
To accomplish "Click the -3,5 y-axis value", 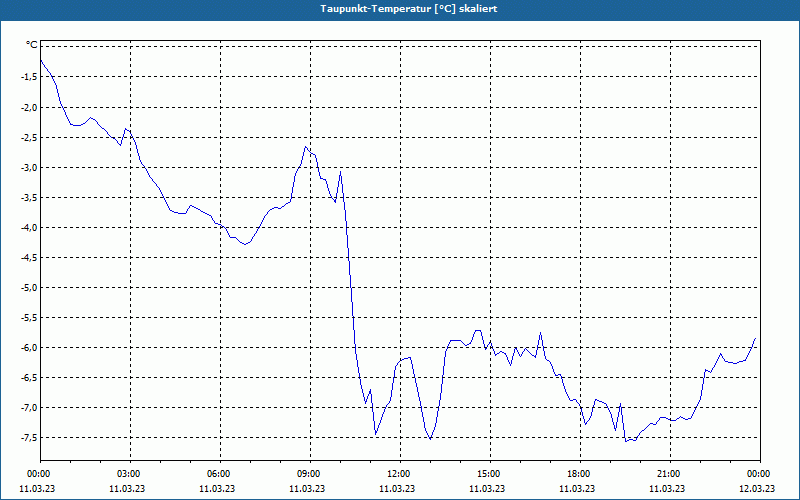I will pyautogui.click(x=29, y=197).
